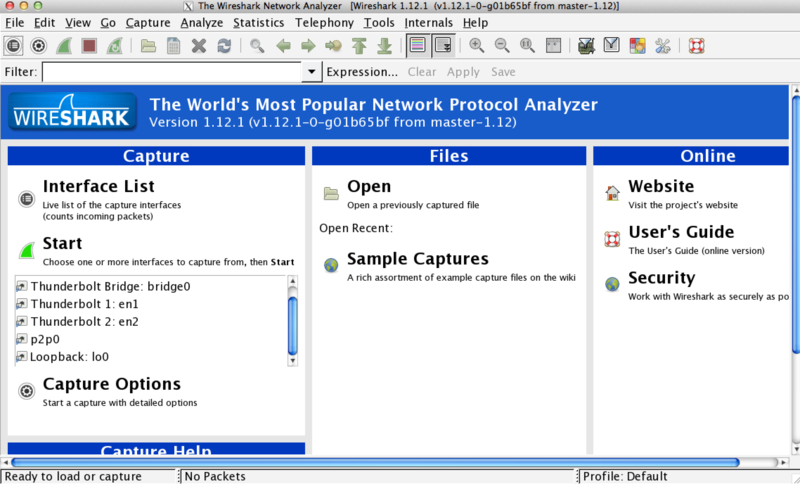
Task: Open preferences wrench toolbar icon
Action: click(x=663, y=46)
